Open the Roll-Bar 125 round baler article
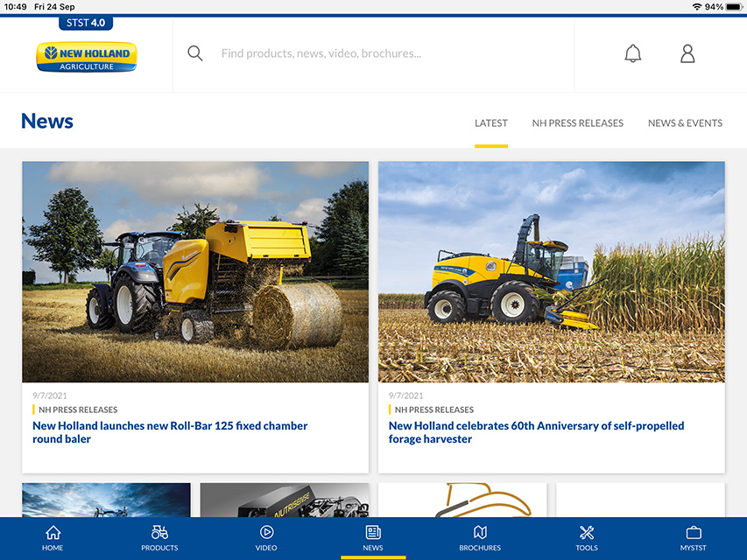 click(x=170, y=432)
